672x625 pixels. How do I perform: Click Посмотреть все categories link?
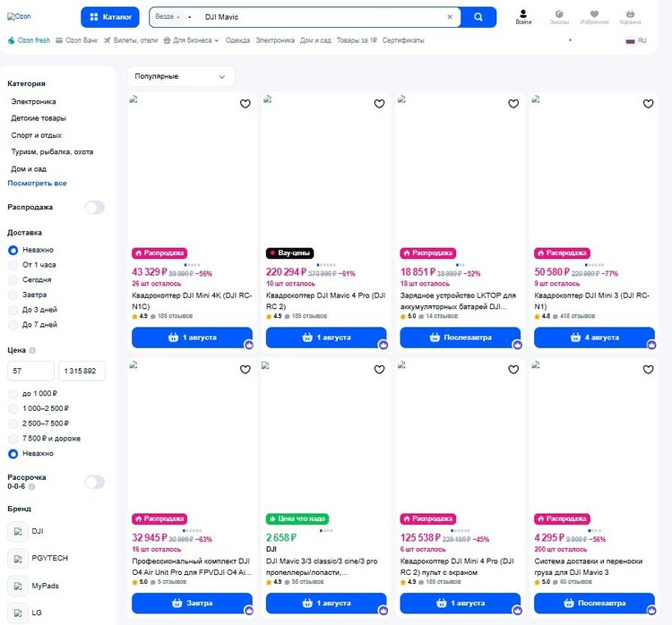pos(38,184)
